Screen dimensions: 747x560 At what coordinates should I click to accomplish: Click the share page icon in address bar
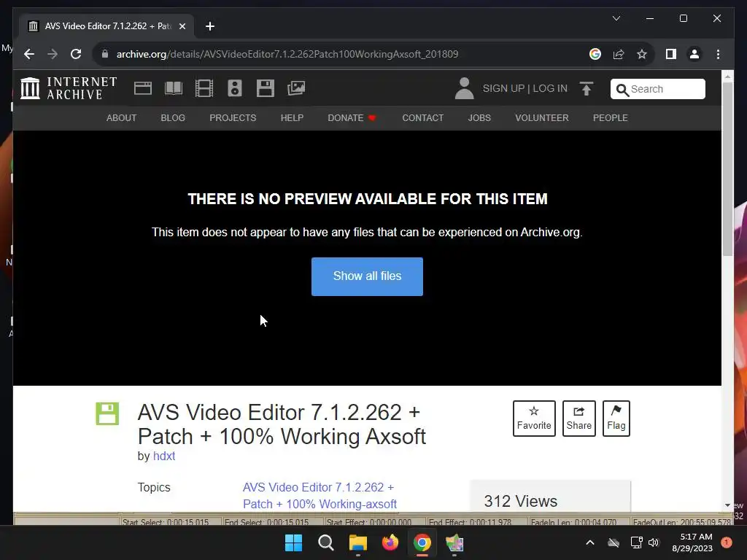click(x=619, y=54)
